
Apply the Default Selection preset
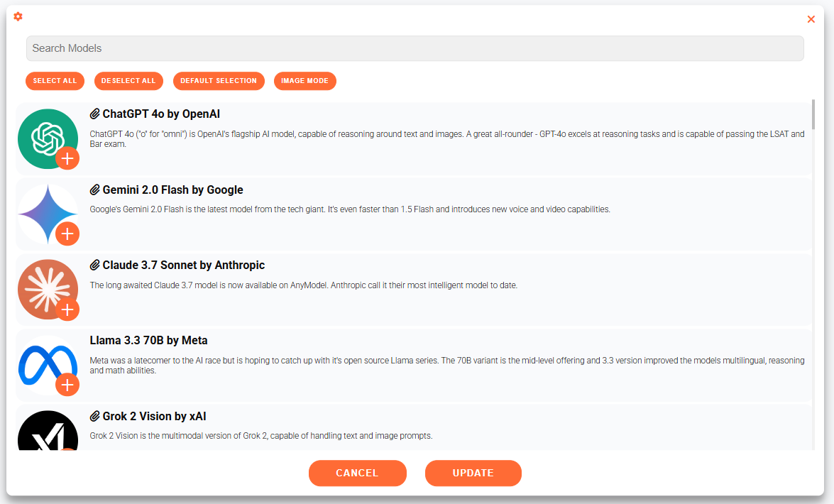click(x=219, y=81)
